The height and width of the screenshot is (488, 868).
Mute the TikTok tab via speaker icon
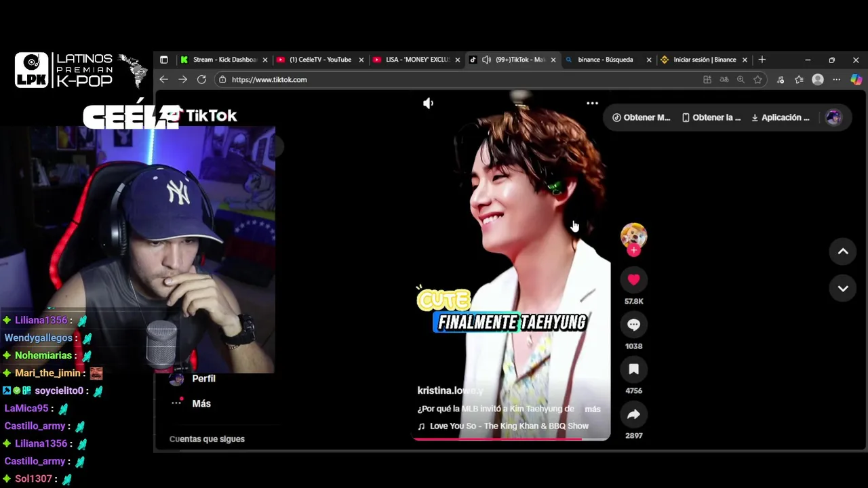coord(486,60)
